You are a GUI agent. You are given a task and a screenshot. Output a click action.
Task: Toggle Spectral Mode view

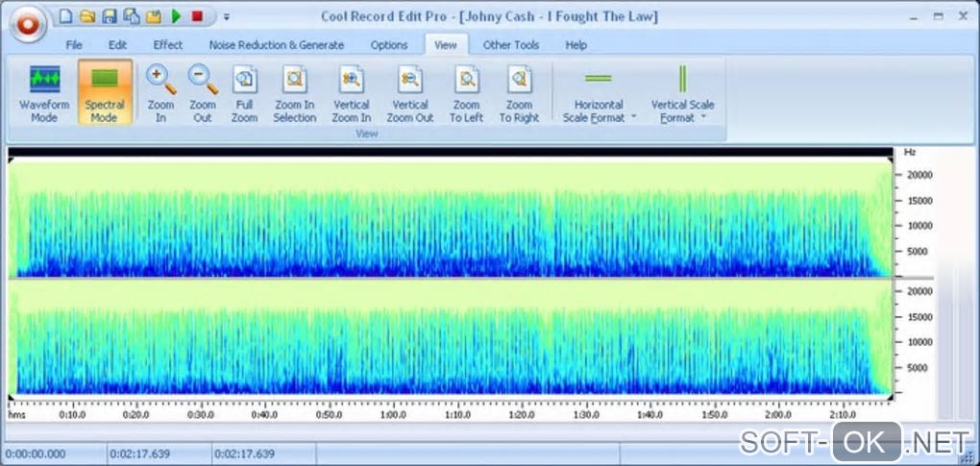(x=105, y=92)
